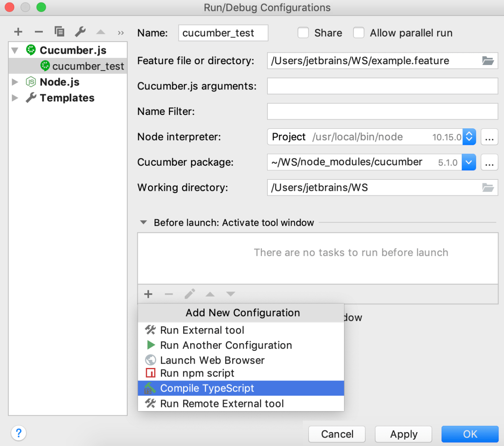Remove the selected configuration
This screenshot has width=504, height=446.
tap(39, 31)
